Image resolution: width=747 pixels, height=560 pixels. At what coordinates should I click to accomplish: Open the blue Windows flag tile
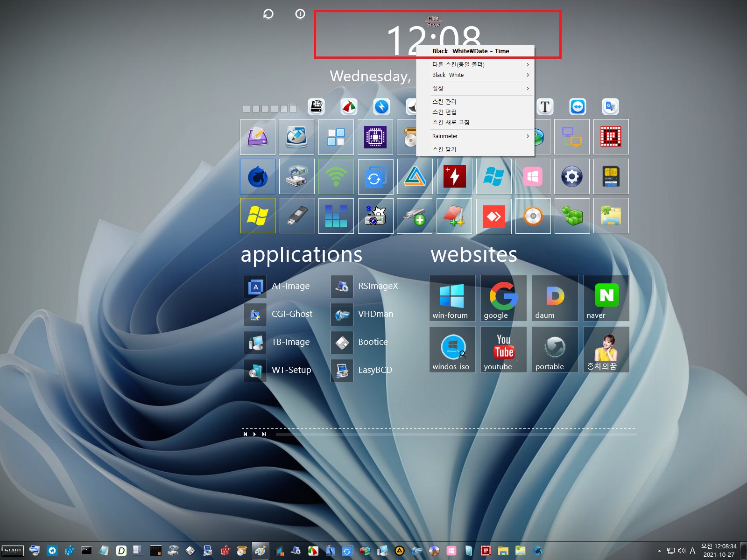tap(493, 176)
